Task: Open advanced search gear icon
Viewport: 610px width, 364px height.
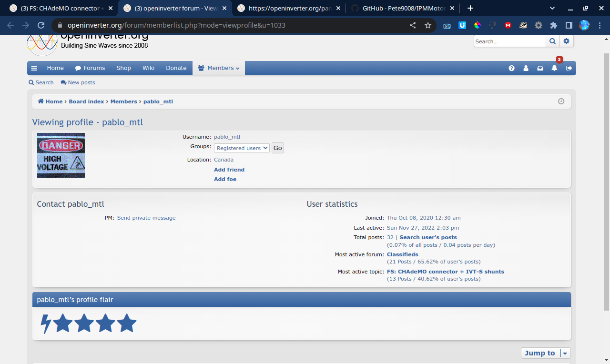Action: tap(566, 41)
